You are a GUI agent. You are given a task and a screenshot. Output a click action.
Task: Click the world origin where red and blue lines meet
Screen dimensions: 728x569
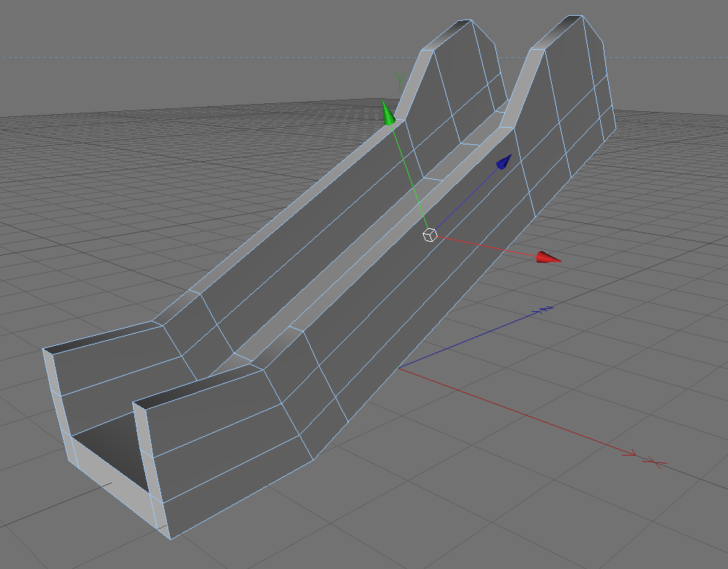399,368
